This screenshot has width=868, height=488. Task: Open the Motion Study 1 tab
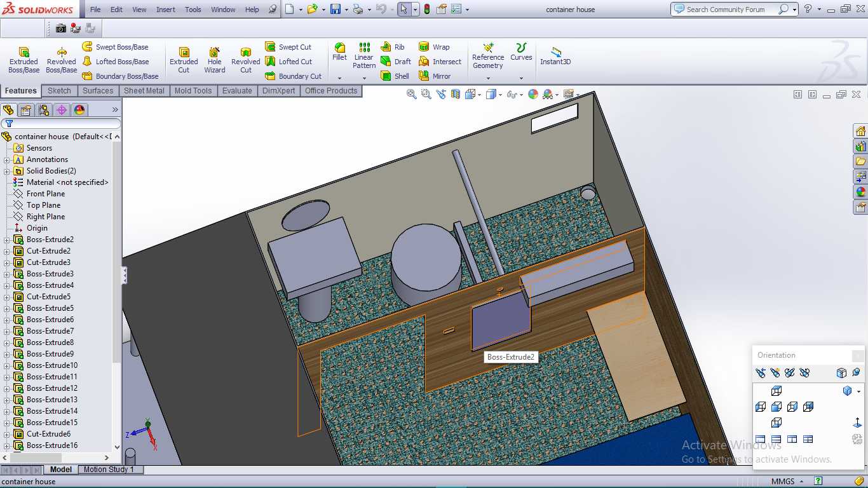[109, 470]
